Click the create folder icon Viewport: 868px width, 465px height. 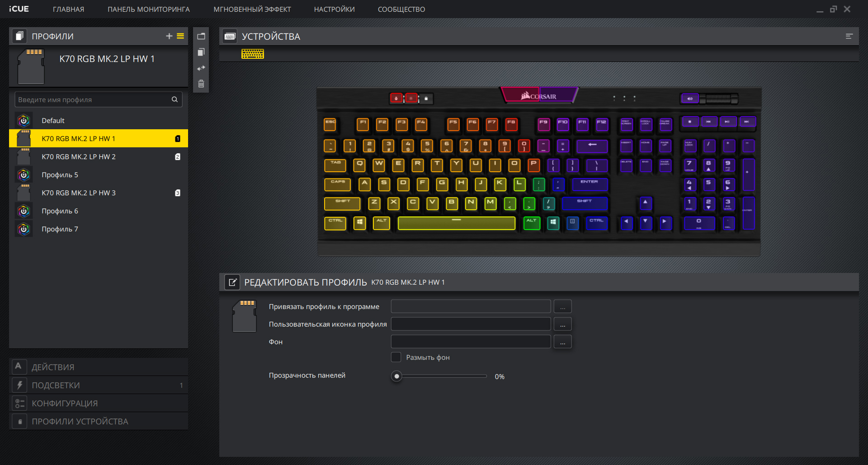pyautogui.click(x=201, y=36)
